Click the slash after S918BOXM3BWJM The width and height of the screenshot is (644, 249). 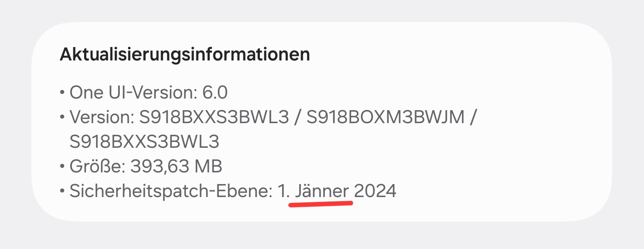473,117
